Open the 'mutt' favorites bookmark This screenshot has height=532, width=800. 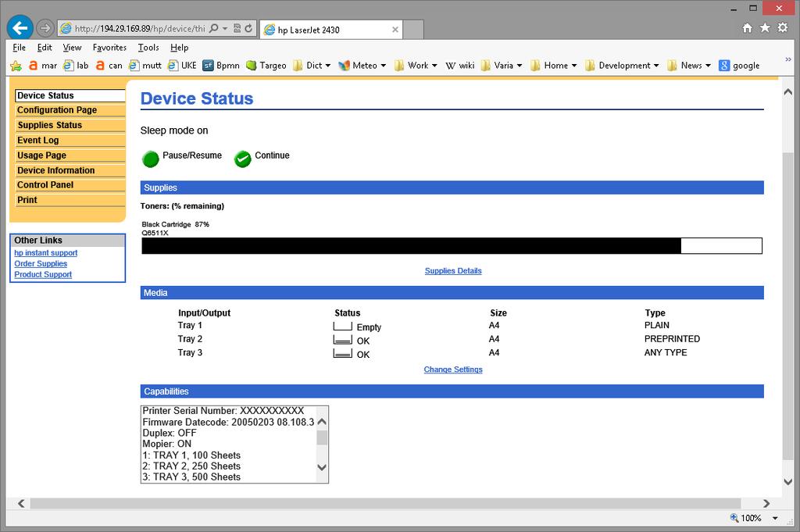tap(145, 66)
